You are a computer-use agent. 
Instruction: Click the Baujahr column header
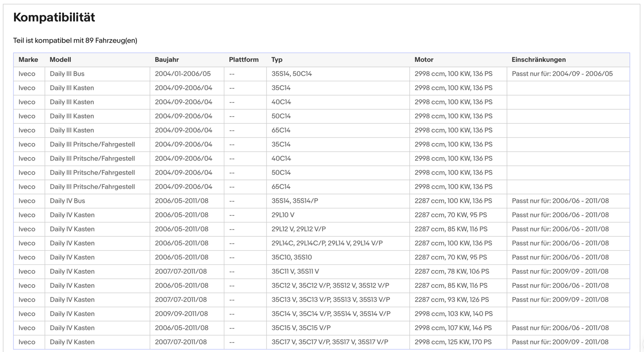click(167, 60)
